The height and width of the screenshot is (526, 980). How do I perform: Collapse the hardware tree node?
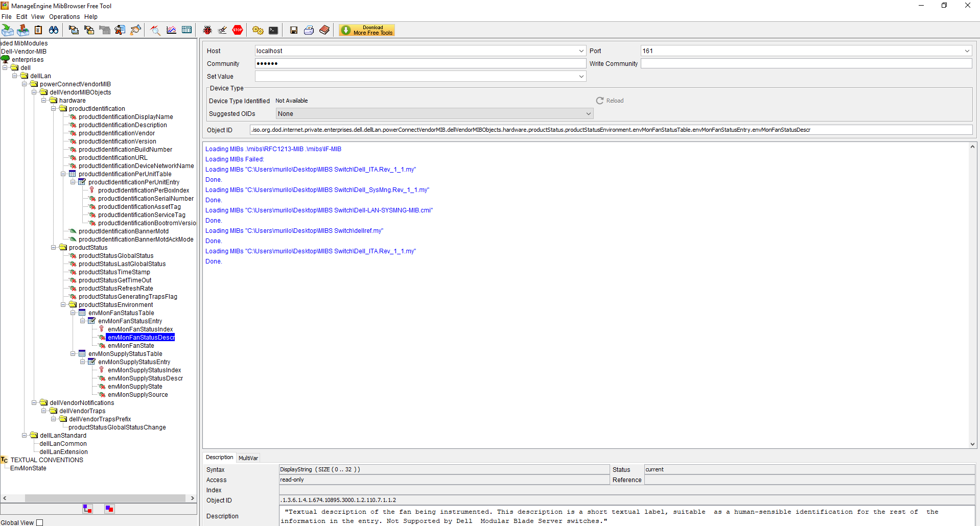tap(44, 100)
